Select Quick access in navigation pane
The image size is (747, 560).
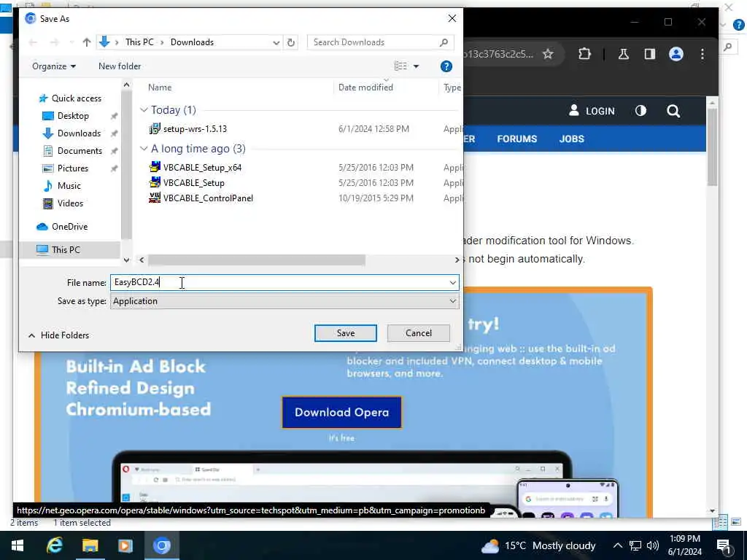click(x=76, y=98)
